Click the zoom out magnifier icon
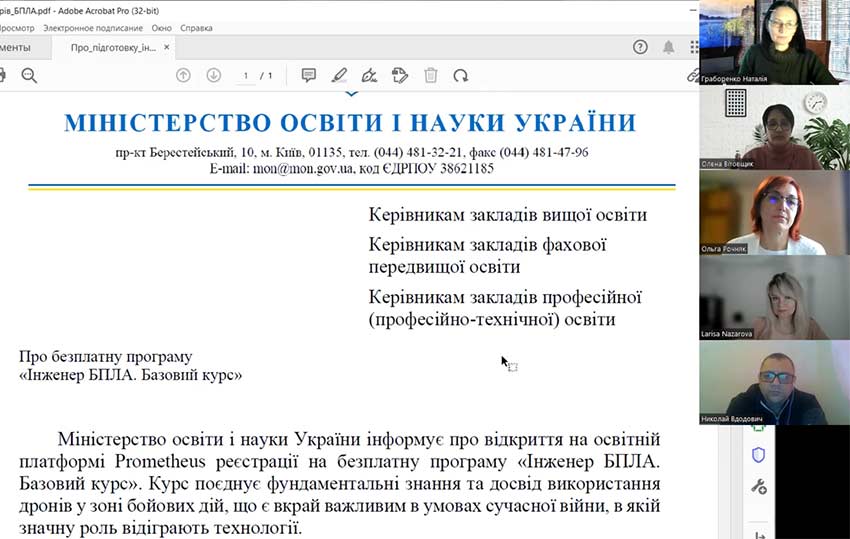Screen dimensions: 850x539 [x=29, y=75]
